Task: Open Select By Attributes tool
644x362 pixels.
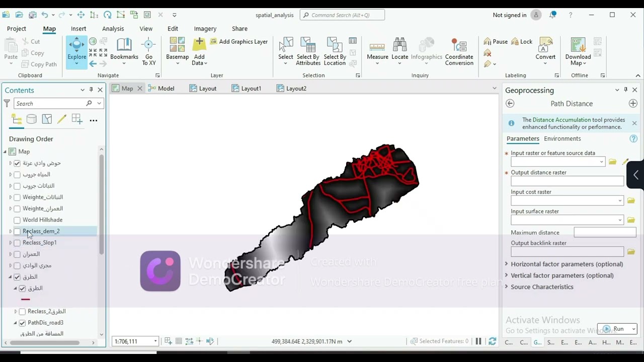Action: [308, 51]
